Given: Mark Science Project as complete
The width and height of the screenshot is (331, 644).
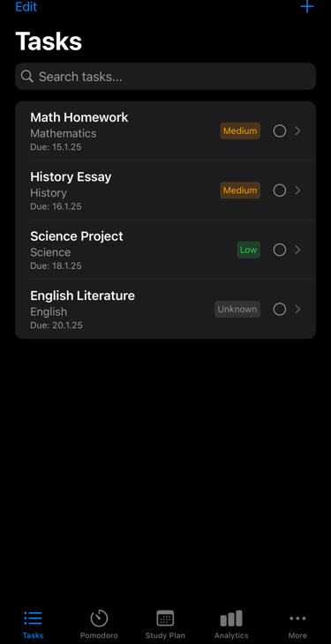Looking at the screenshot, I should pyautogui.click(x=280, y=250).
